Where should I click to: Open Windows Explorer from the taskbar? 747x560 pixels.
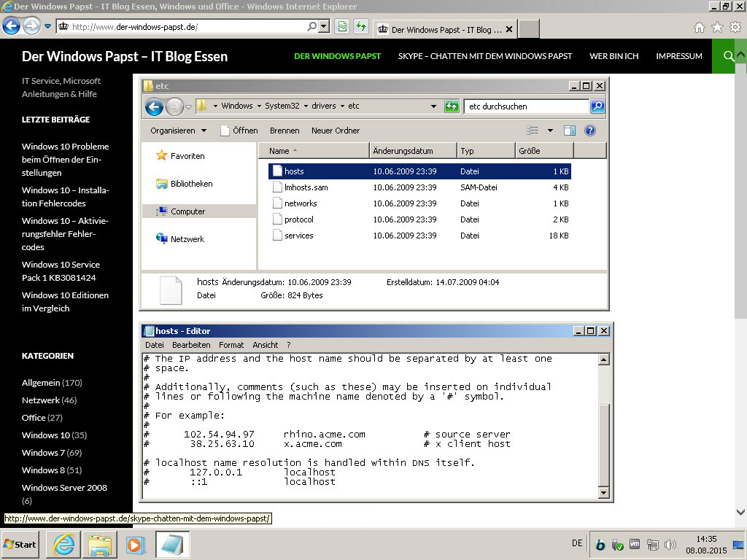pos(98,545)
